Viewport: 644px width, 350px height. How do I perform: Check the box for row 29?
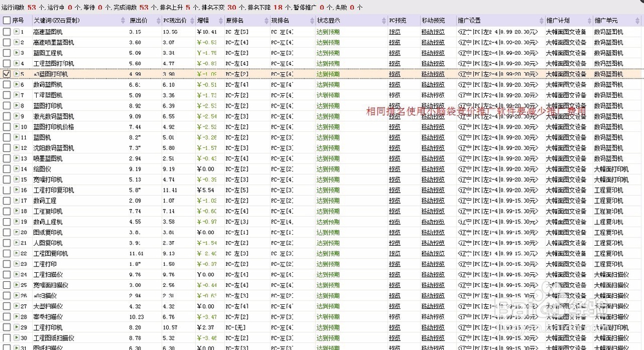pyautogui.click(x=6, y=327)
